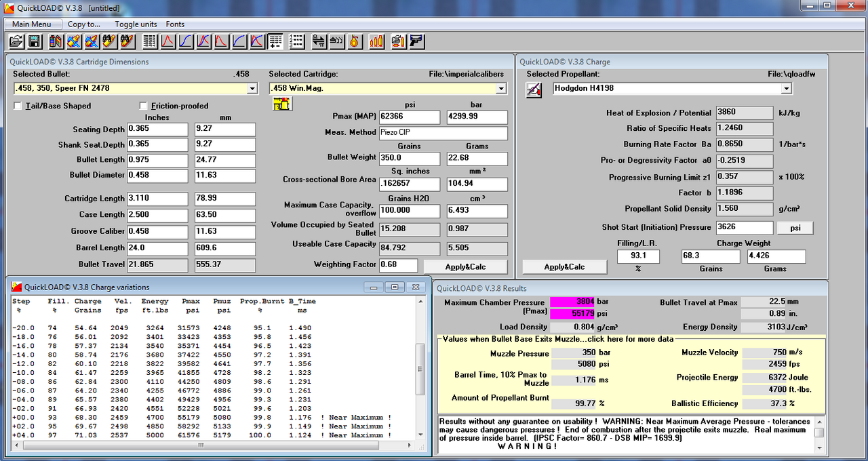Show red pressure curve beside table grid icon

pyautogui.click(x=167, y=41)
